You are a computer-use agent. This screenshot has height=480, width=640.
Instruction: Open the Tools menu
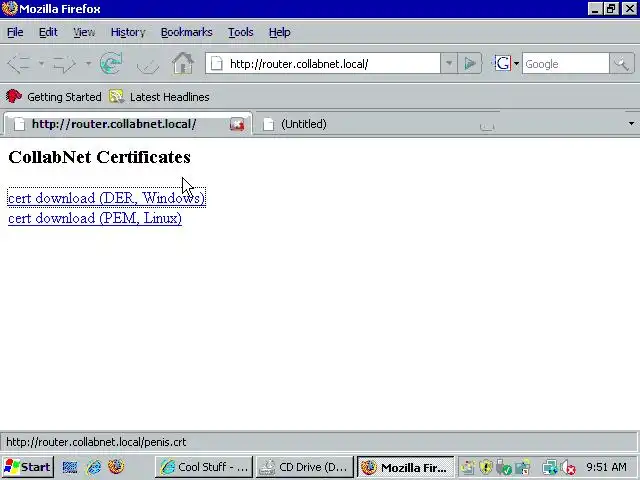click(240, 32)
